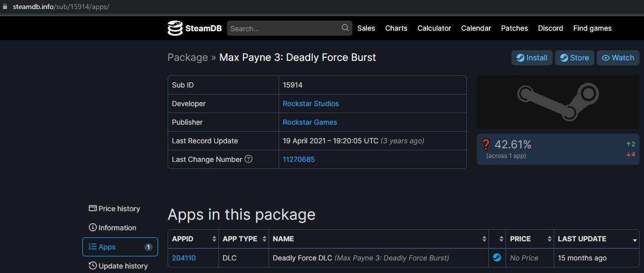Image resolution: width=644 pixels, height=273 pixels.
Task: Sort table by LAST UPDATE column
Action: (596, 239)
